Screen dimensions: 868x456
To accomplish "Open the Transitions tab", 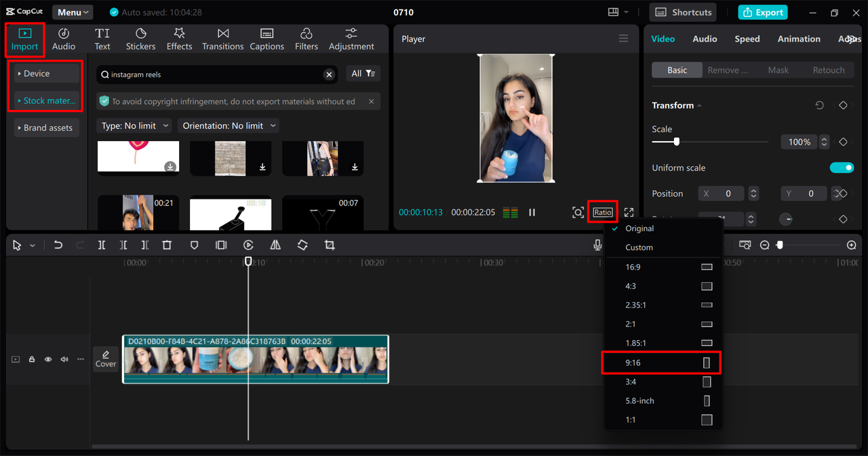I will pos(222,39).
